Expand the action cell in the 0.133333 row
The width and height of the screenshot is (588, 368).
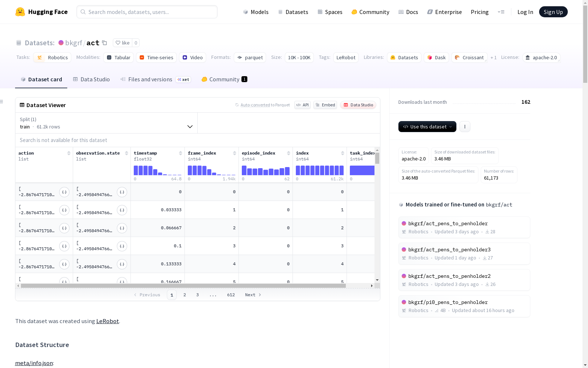(64, 264)
